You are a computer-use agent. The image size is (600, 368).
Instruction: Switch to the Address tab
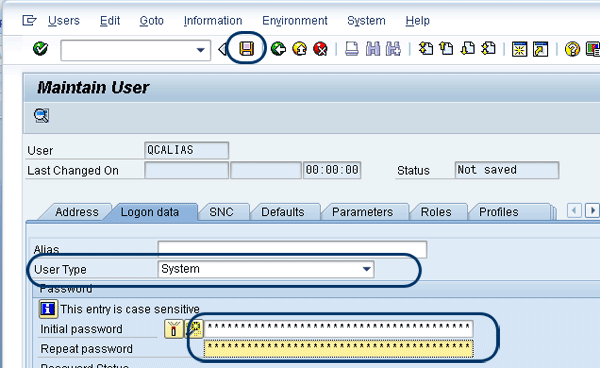pos(77,212)
